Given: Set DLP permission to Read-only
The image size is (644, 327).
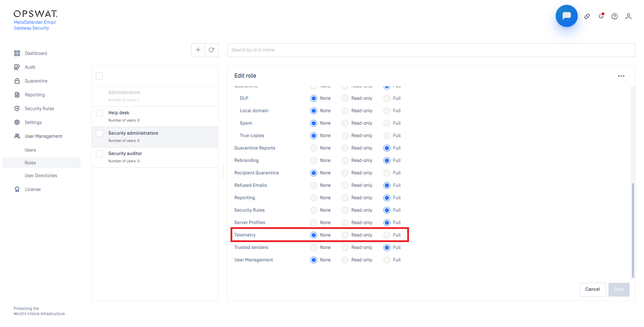Looking at the screenshot, I should pyautogui.click(x=345, y=98).
